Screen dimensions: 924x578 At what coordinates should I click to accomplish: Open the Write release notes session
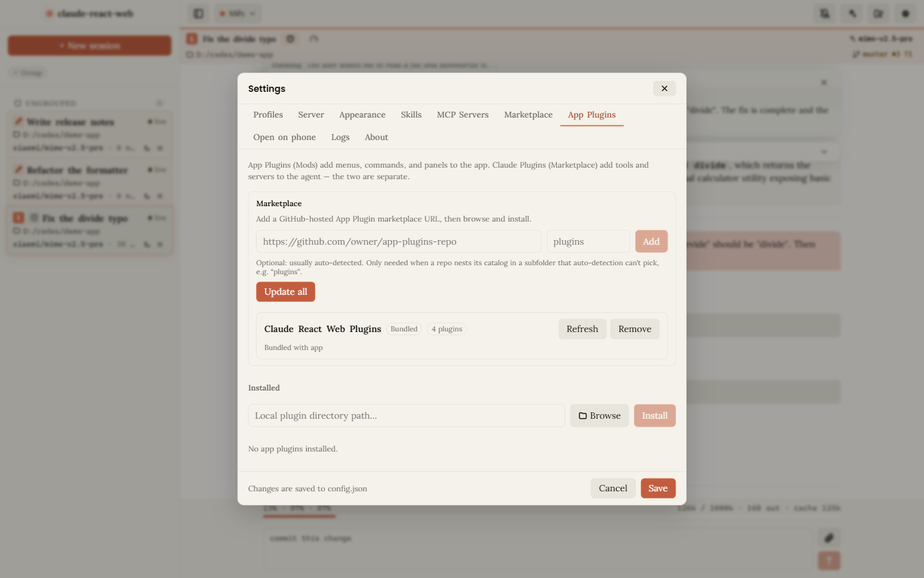tap(89, 134)
